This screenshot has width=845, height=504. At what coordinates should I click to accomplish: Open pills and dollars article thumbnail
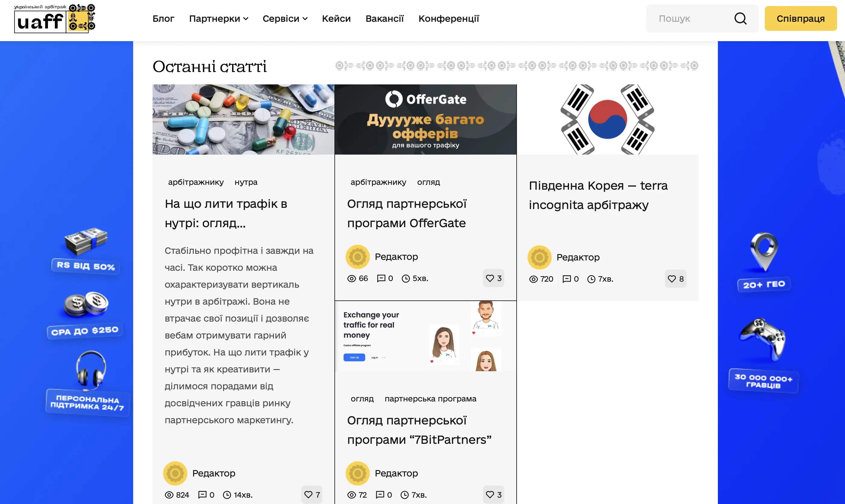[x=243, y=119]
